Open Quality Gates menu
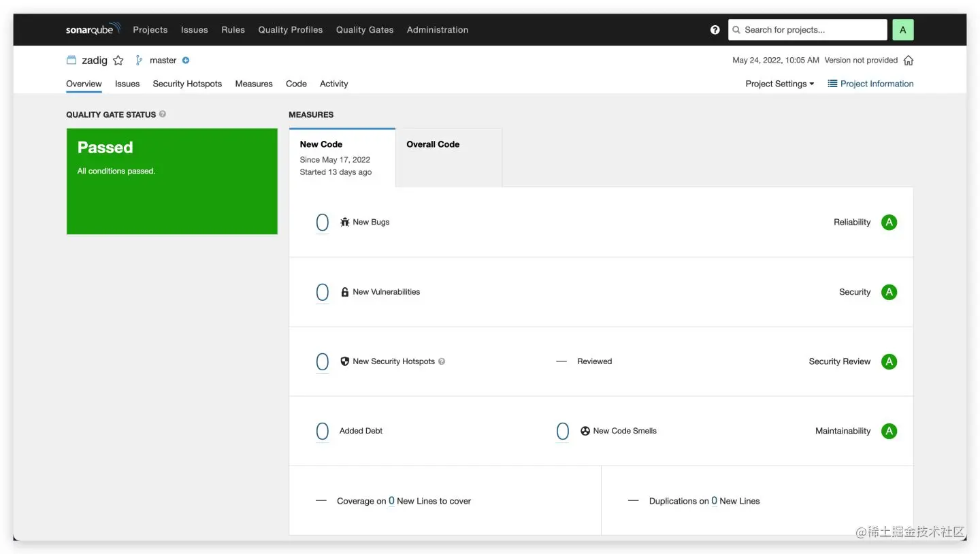This screenshot has width=980, height=554. 365,30
